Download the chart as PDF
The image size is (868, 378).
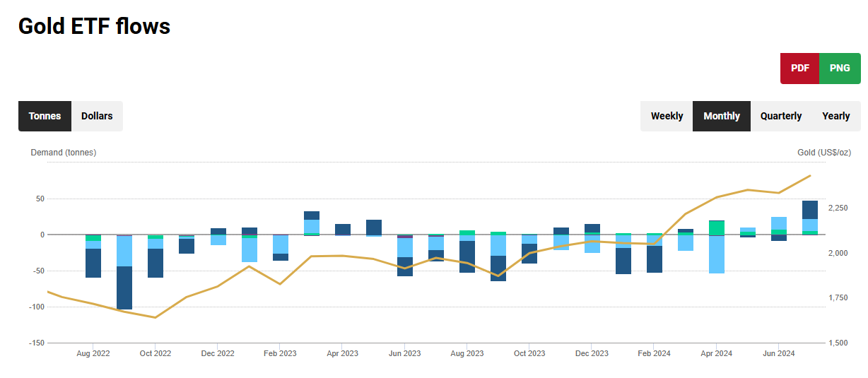click(x=799, y=69)
